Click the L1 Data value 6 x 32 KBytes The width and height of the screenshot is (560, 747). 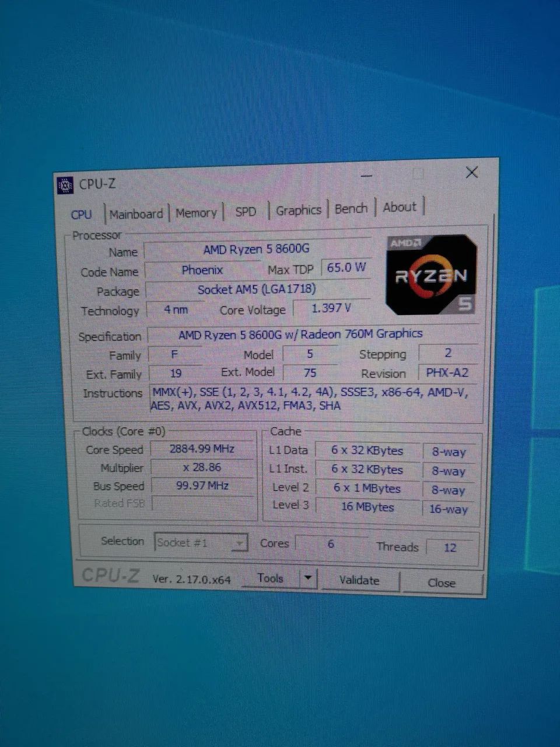367,451
